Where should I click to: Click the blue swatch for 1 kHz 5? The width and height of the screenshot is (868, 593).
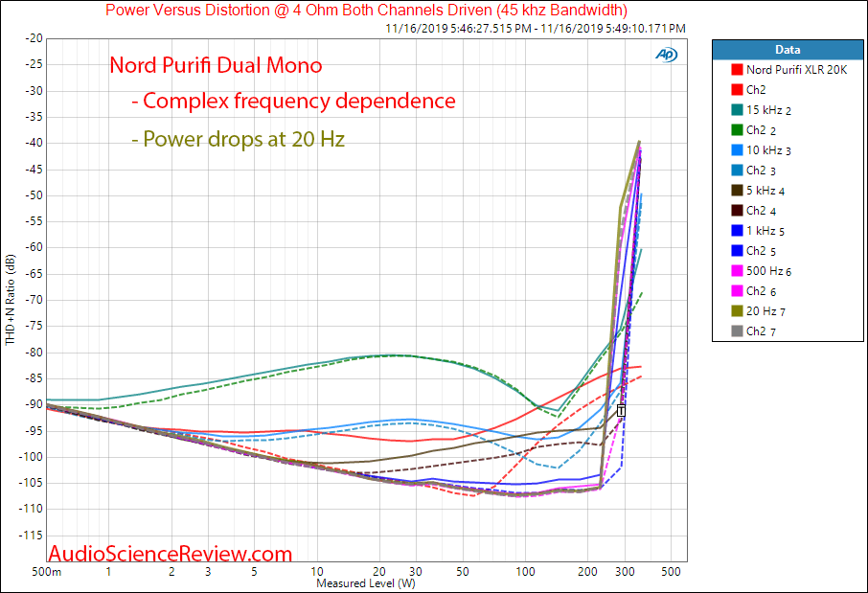click(x=737, y=230)
